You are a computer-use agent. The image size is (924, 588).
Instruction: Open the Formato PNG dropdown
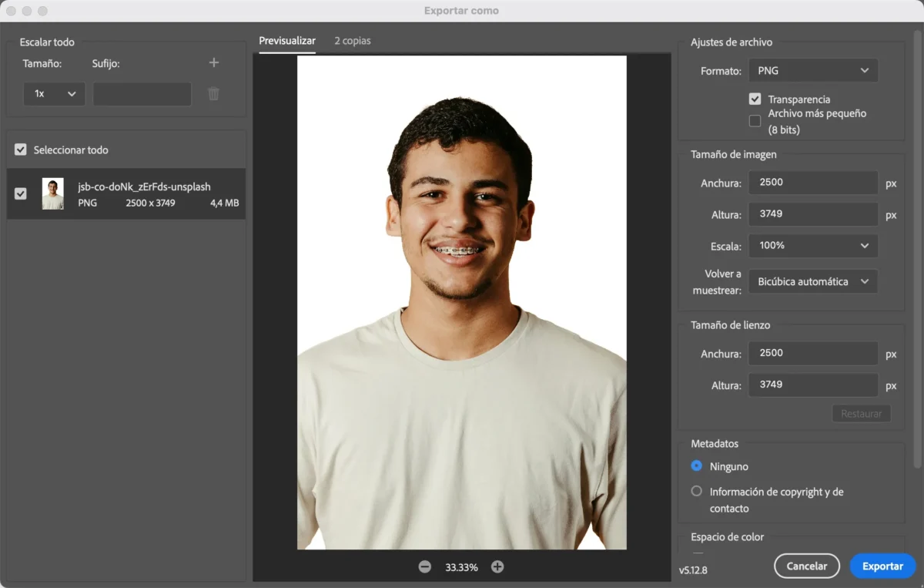[813, 71]
